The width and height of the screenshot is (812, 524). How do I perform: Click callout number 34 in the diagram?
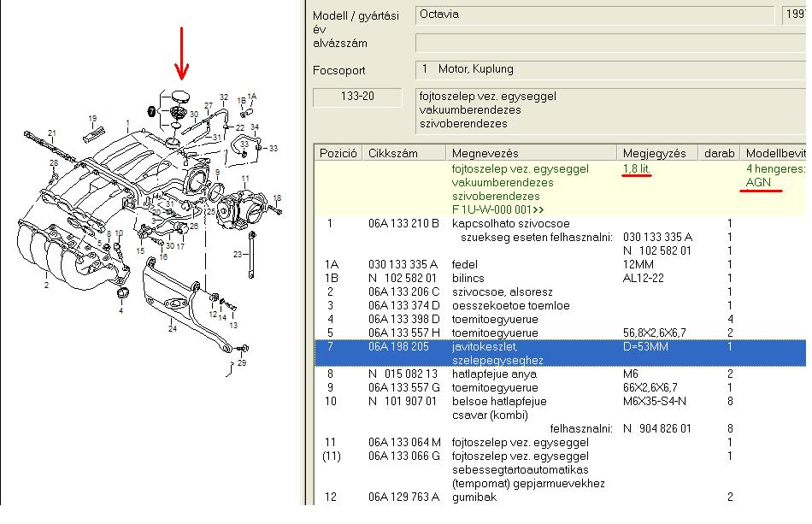pos(254,127)
